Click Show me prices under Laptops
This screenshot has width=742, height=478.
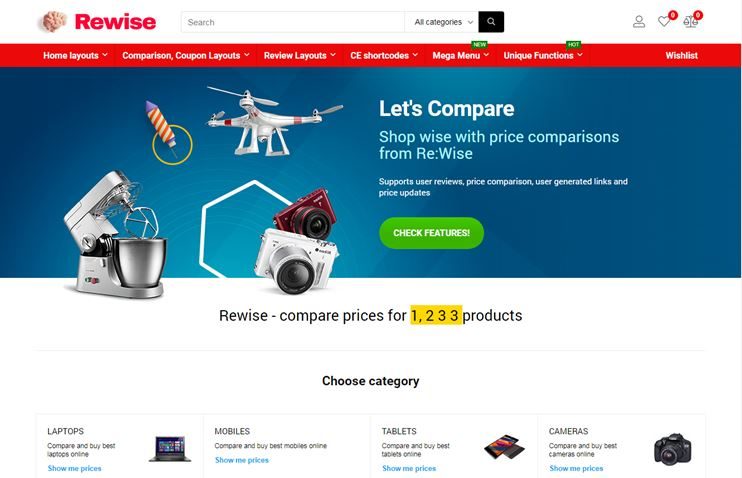point(74,469)
